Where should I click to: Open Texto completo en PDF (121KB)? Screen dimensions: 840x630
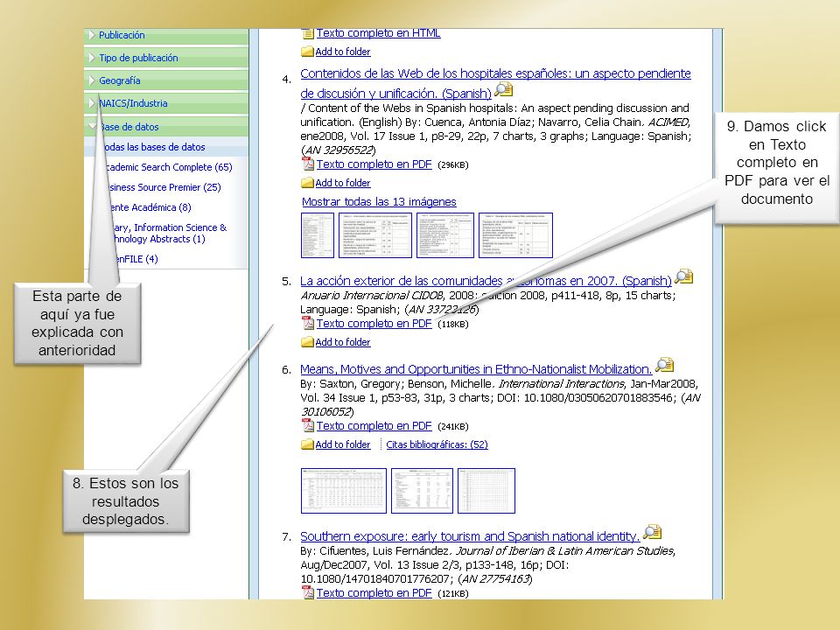click(374, 593)
